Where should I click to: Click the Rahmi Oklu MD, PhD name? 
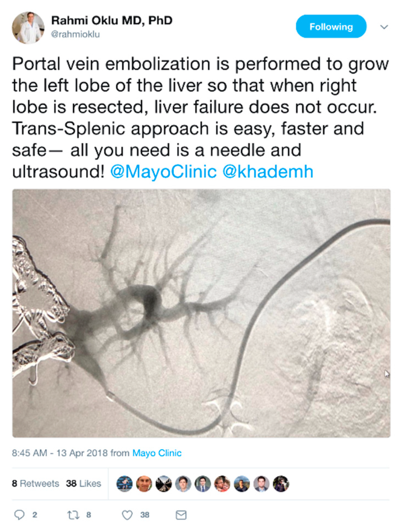tap(112, 21)
